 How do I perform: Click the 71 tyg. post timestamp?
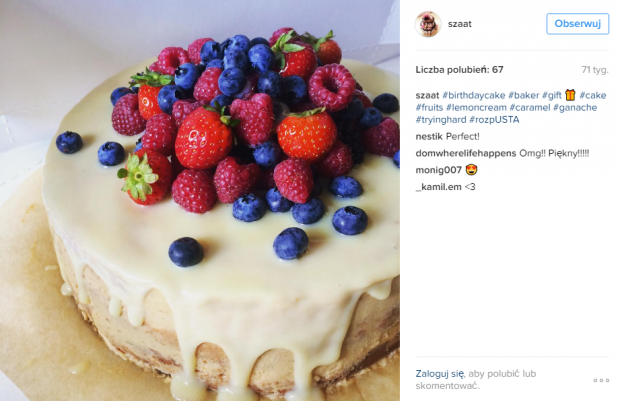(595, 70)
